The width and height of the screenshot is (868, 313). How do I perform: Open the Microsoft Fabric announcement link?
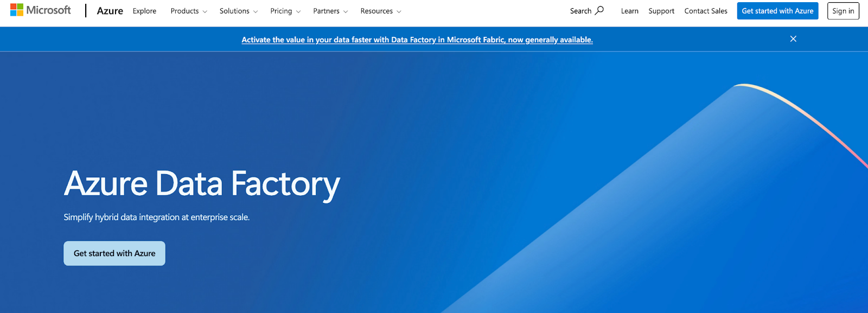tap(417, 40)
